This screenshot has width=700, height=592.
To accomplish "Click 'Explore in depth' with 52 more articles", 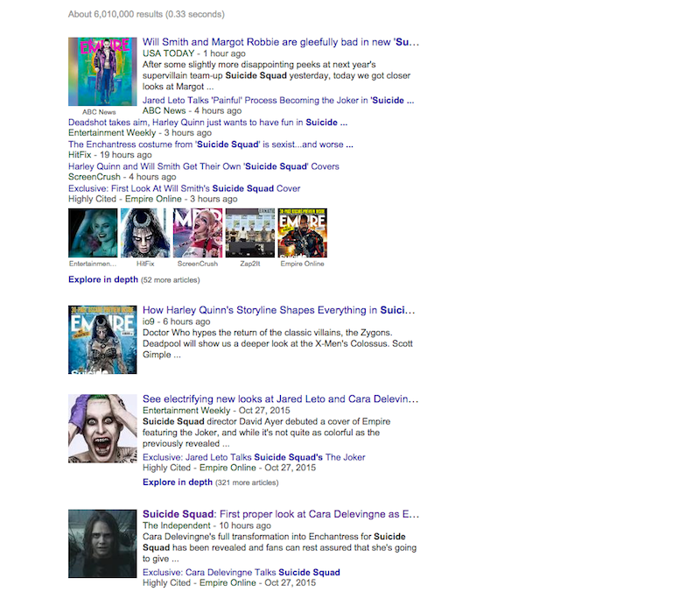I will click(x=103, y=279).
